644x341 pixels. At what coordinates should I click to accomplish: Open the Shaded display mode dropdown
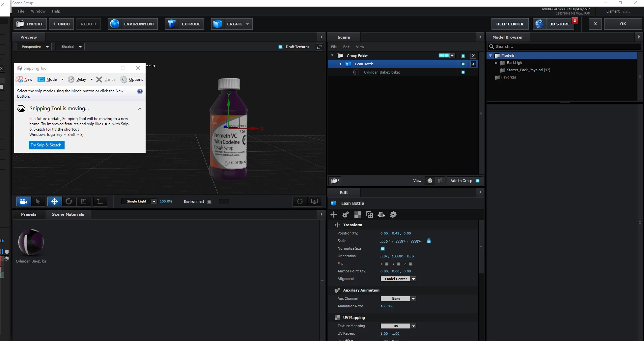(70, 47)
